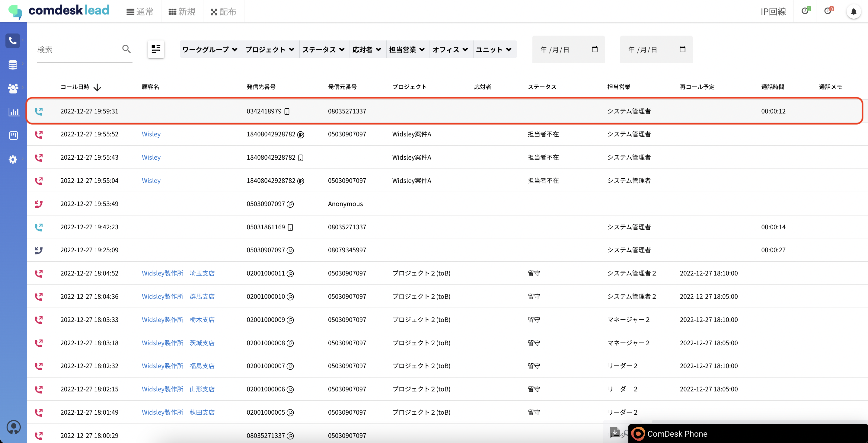Image resolution: width=868 pixels, height=443 pixels.
Task: Open the users group sidebar icon
Action: tap(13, 88)
